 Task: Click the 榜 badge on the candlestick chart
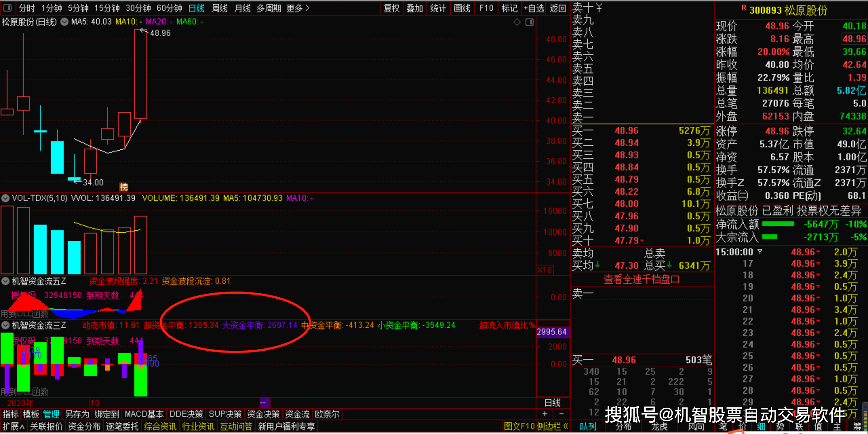coord(123,187)
